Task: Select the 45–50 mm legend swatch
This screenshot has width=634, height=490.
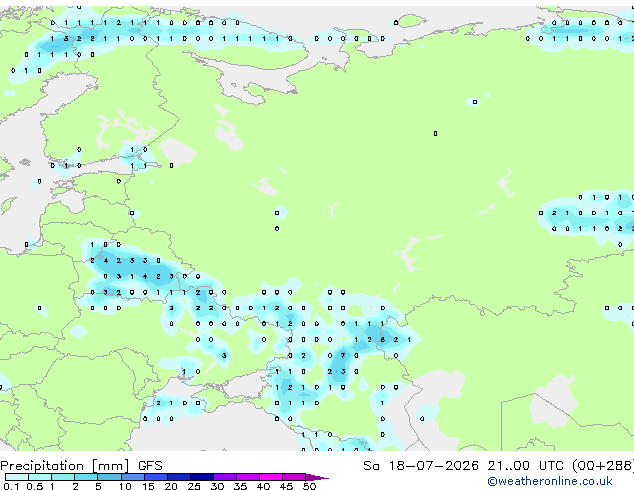Action: 294,477
